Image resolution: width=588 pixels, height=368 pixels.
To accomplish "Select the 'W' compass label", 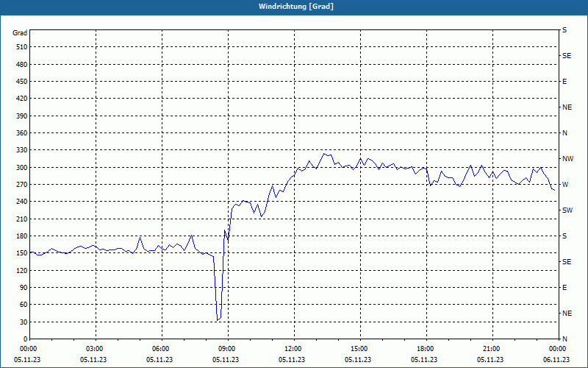I will [x=565, y=185].
